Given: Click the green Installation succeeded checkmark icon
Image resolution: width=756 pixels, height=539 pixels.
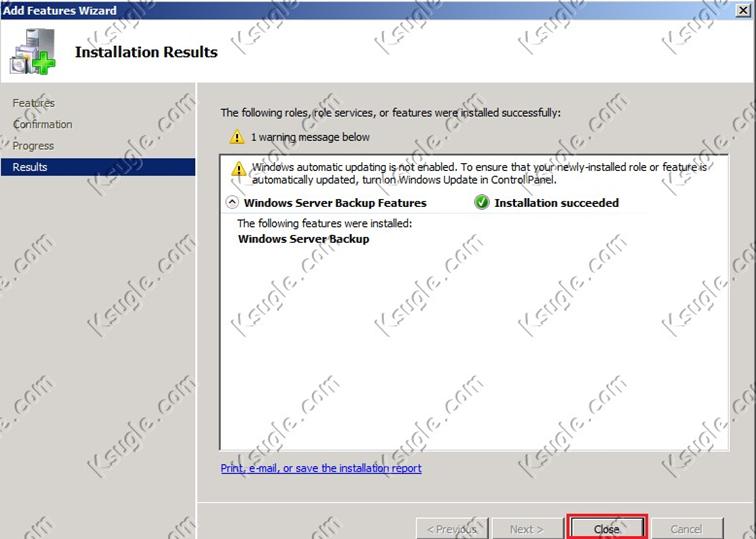Looking at the screenshot, I should tap(481, 202).
